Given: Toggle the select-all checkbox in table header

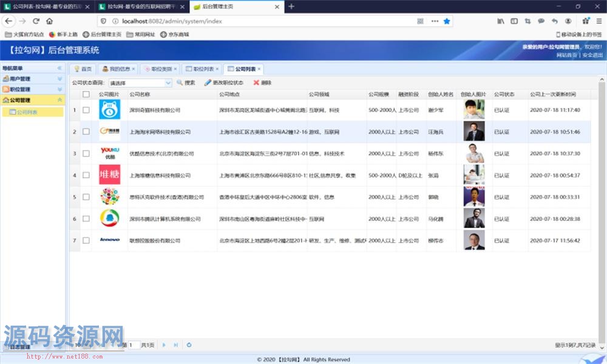Looking at the screenshot, I should coord(86,94).
